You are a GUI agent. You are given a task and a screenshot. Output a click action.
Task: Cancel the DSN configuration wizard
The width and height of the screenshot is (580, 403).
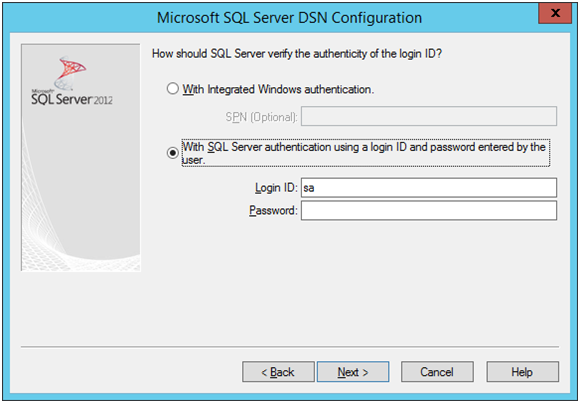pos(437,372)
